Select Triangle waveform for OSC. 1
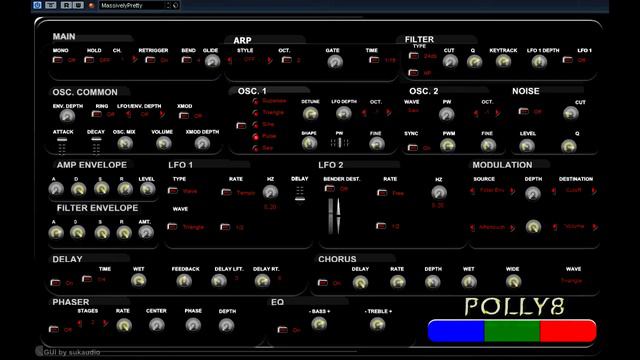 256,113
